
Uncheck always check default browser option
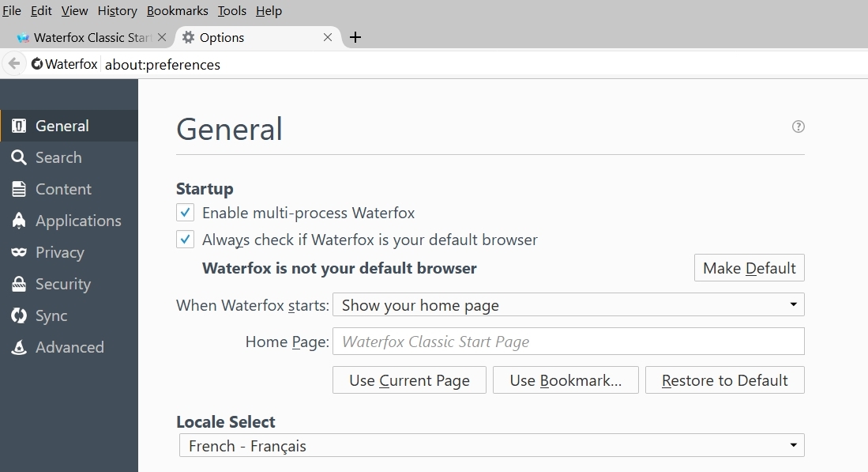pyautogui.click(x=185, y=240)
